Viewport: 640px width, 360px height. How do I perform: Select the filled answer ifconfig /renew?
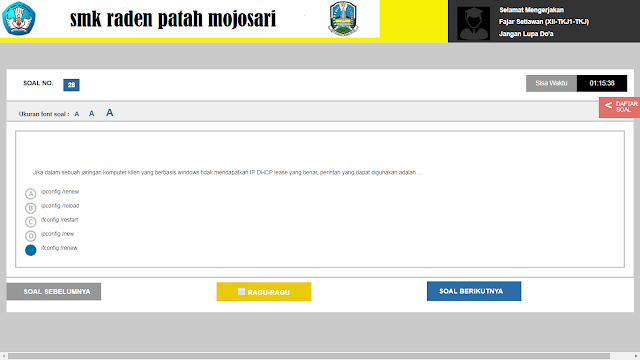[x=31, y=250]
